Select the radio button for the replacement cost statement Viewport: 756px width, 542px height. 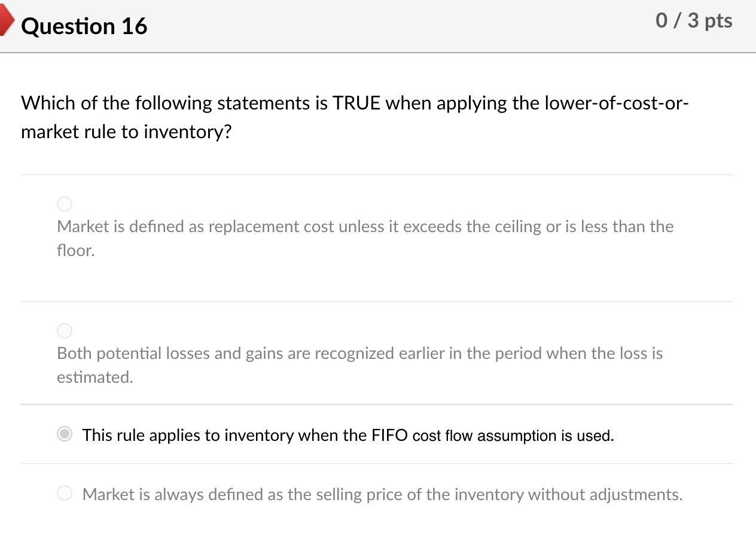(x=64, y=203)
